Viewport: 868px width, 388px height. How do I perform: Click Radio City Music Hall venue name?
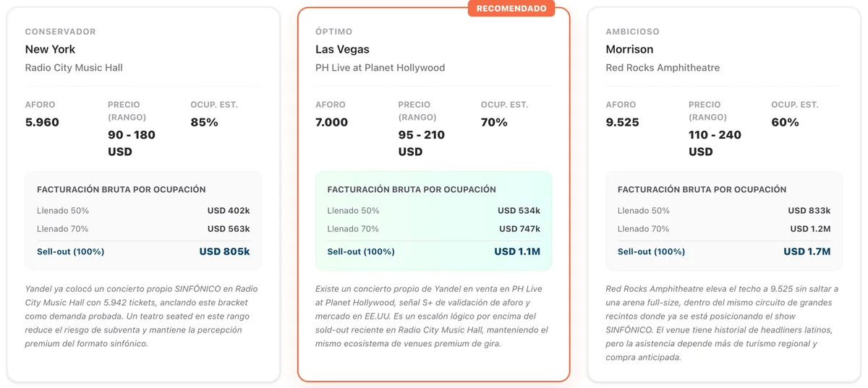click(x=74, y=68)
